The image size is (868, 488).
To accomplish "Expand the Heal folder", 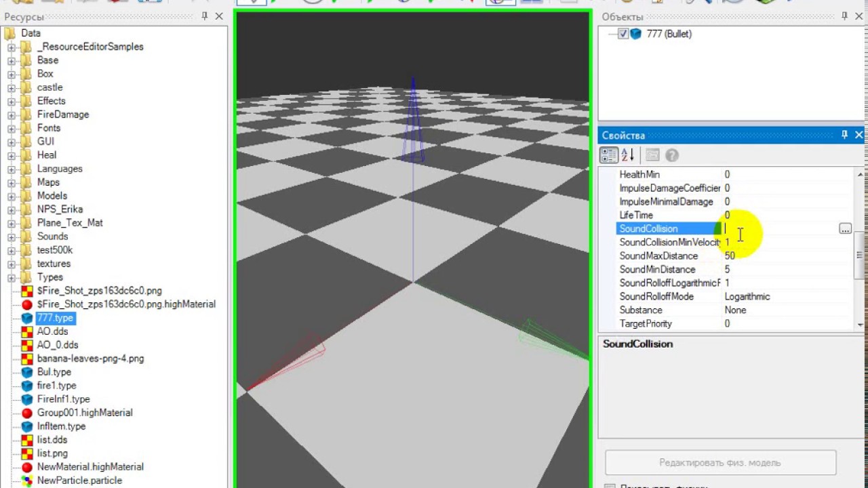I will (x=11, y=155).
